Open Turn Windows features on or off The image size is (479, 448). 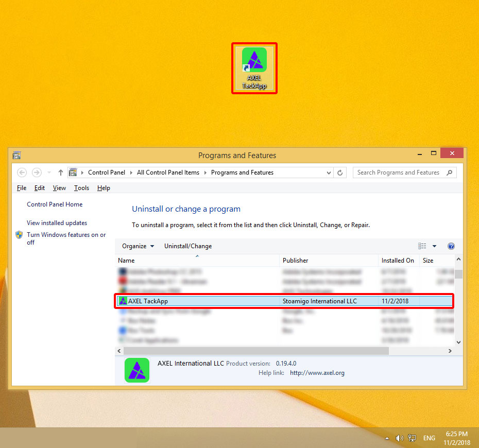[66, 238]
